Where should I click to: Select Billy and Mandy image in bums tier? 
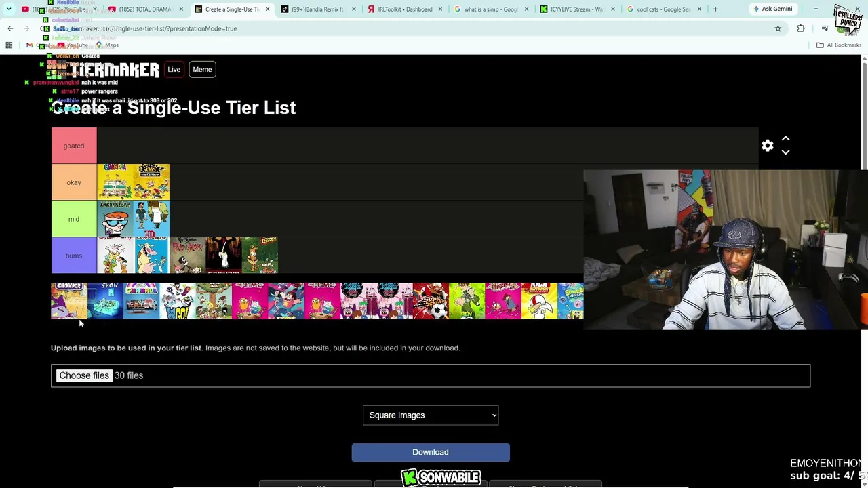(188, 256)
